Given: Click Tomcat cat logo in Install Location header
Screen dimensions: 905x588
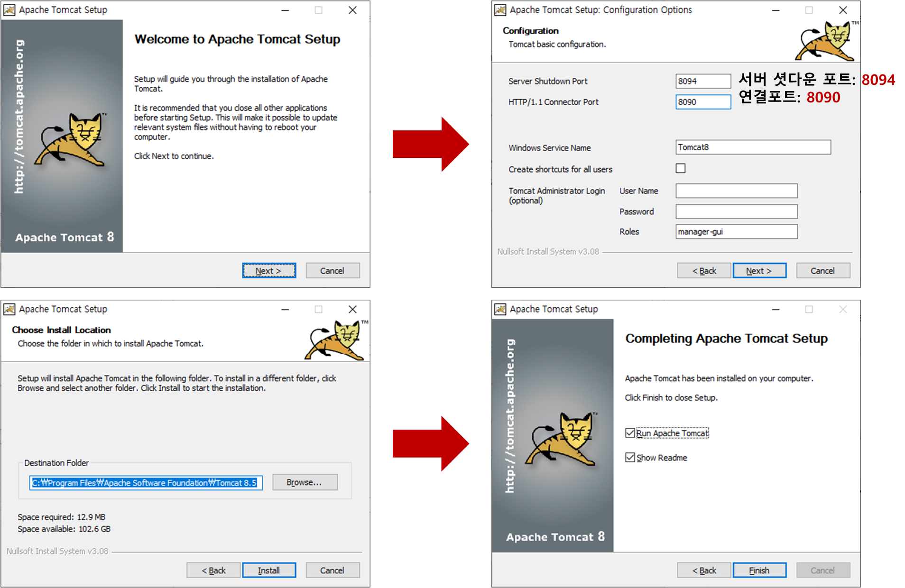Looking at the screenshot, I should coord(336,340).
